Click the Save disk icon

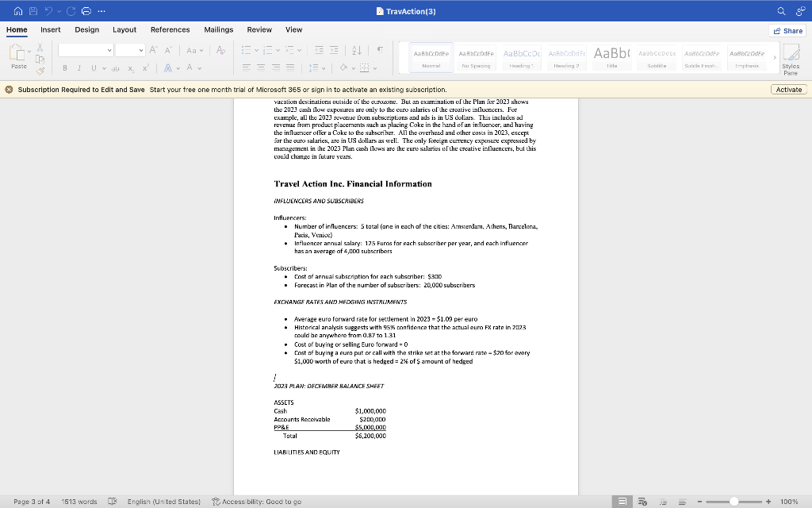pyautogui.click(x=33, y=11)
